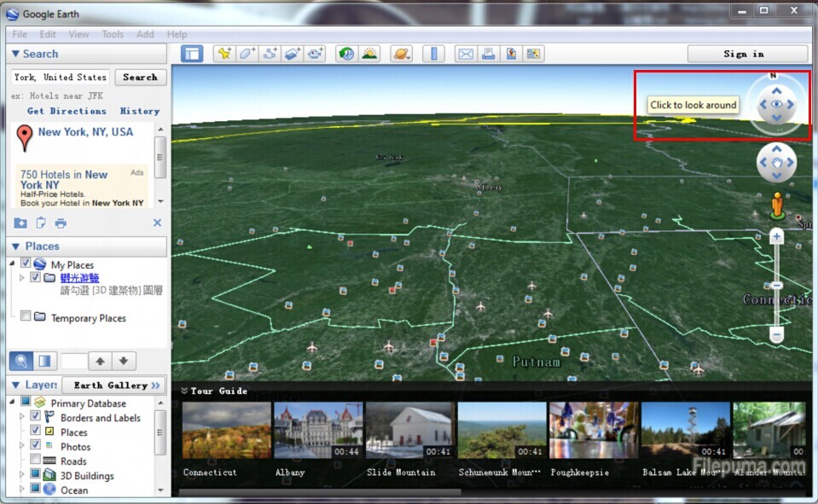The height and width of the screenshot is (504, 818).
Task: Check the Temporary Places checkbox
Action: click(x=26, y=317)
